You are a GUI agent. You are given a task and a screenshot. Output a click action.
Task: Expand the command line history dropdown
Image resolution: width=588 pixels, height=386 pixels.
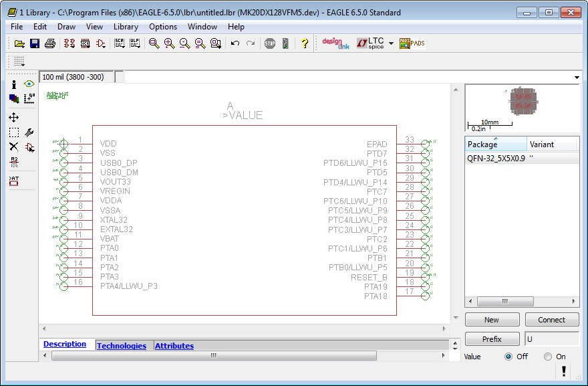click(577, 78)
